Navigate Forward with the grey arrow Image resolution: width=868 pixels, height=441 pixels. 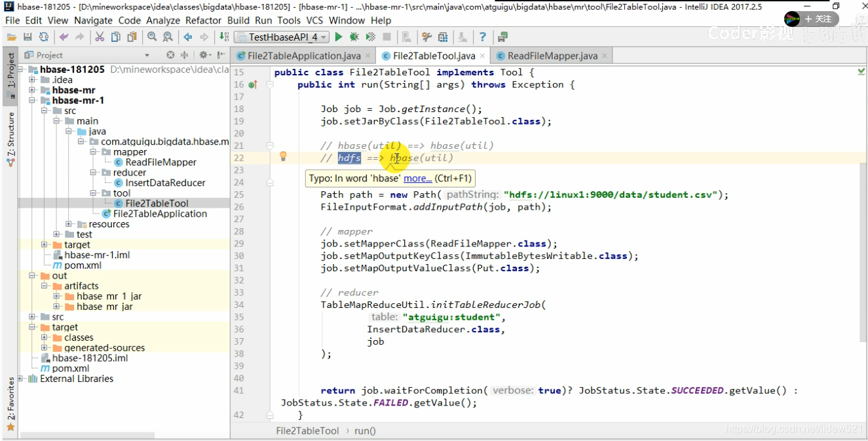point(204,37)
